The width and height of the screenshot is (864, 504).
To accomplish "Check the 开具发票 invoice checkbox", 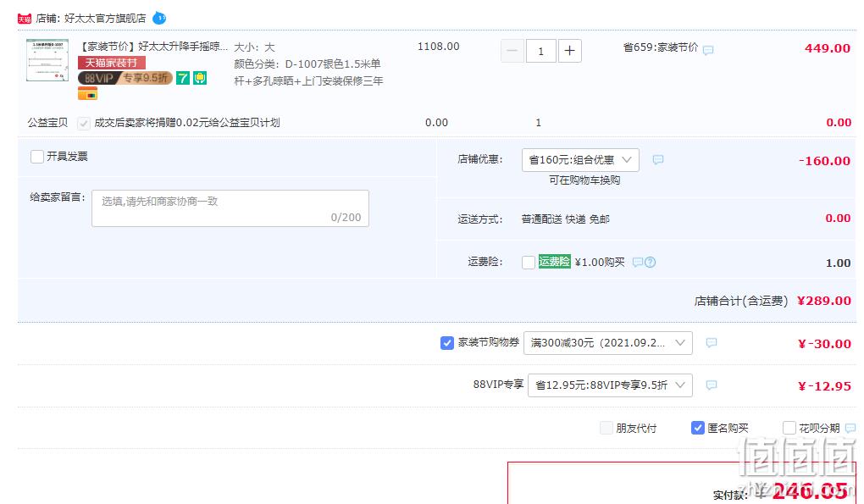I will click(37, 157).
